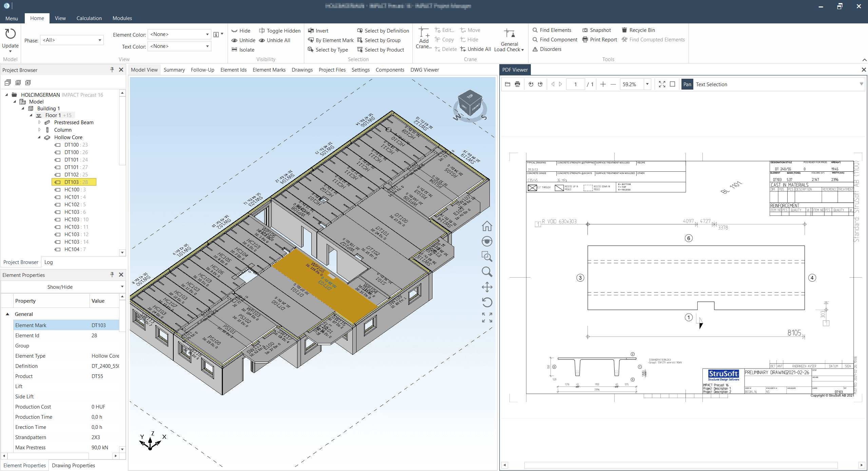Click the zoom extents icon in model view
Screen dimensions: 868x471
point(487,318)
